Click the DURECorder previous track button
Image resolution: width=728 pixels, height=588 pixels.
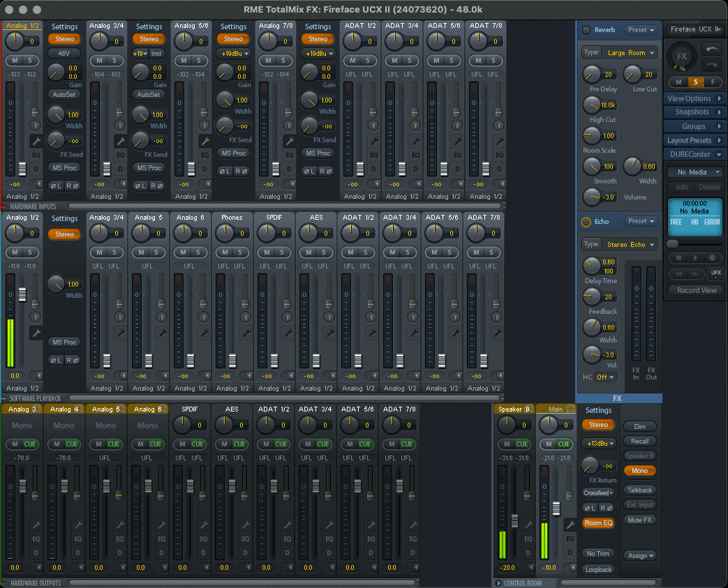pyautogui.click(x=678, y=274)
